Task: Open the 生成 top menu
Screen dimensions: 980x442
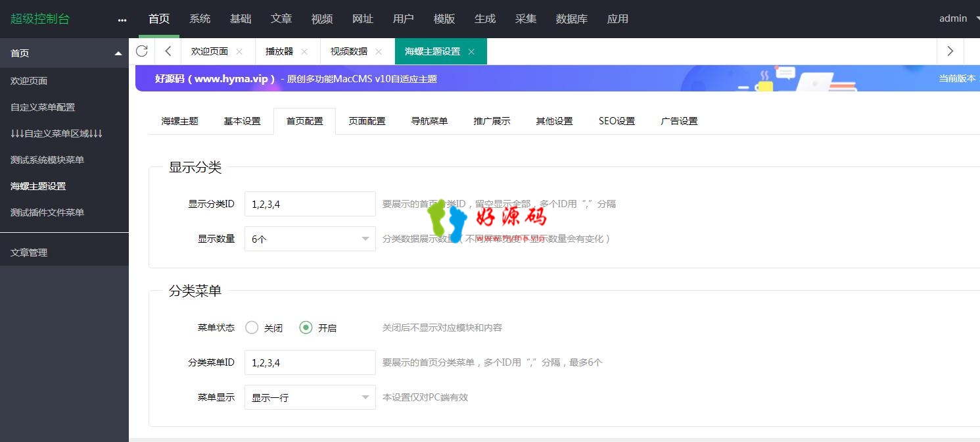Action: pos(485,19)
